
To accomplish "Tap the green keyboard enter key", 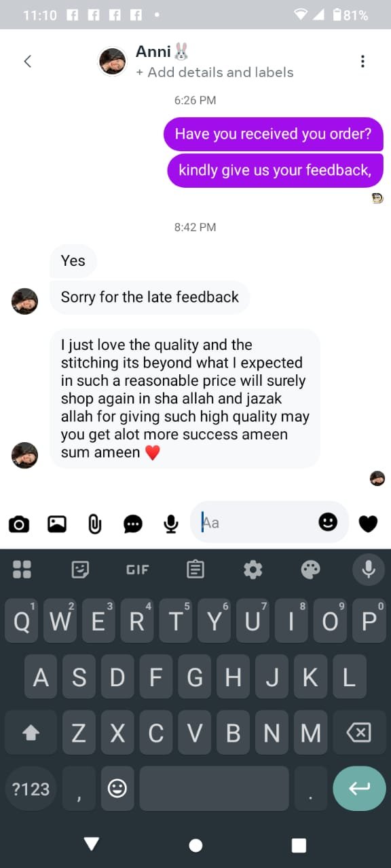I will click(359, 789).
